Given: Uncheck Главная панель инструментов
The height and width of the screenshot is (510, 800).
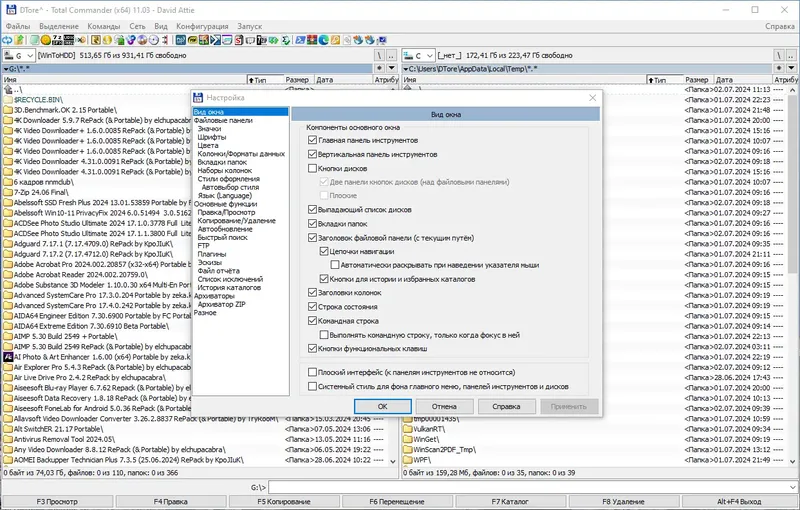Looking at the screenshot, I should (x=312, y=140).
